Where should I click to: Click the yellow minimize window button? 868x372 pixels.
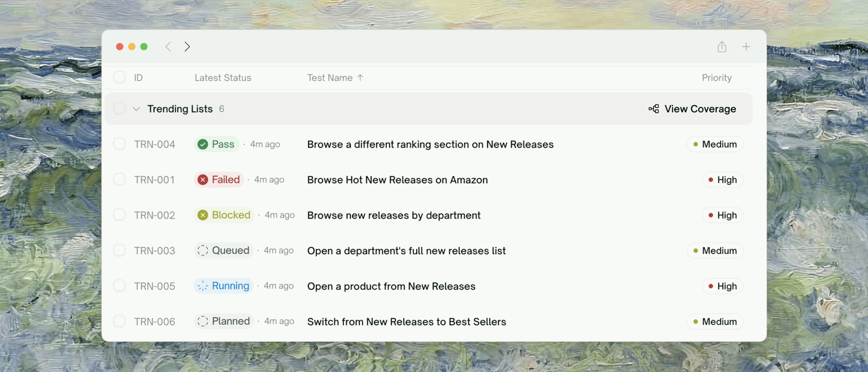[x=132, y=47]
